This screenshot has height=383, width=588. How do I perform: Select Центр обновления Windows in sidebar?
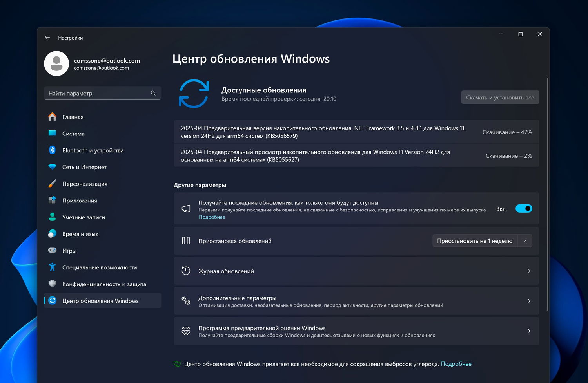tap(103, 301)
